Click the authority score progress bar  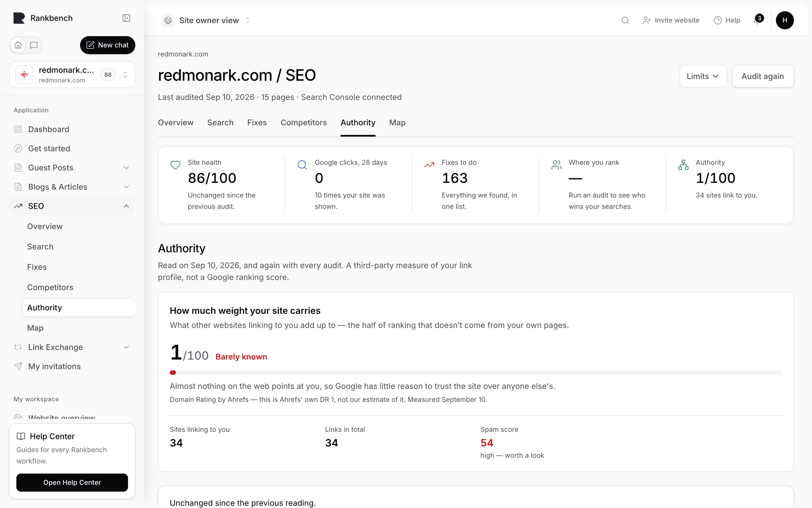(x=476, y=372)
